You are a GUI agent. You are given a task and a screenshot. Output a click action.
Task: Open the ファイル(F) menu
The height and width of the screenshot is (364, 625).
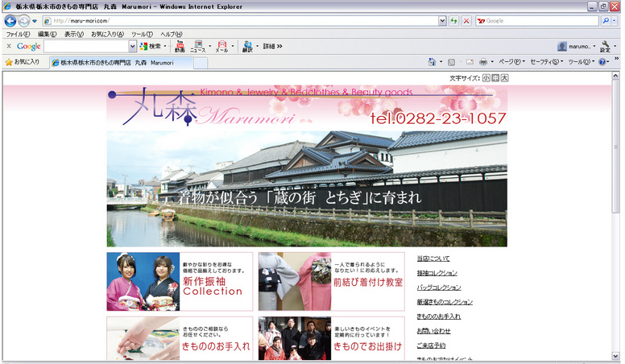pyautogui.click(x=18, y=35)
